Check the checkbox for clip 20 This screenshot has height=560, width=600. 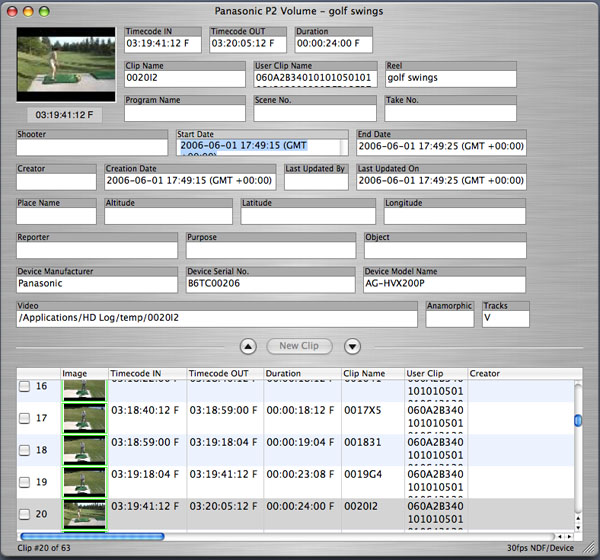pyautogui.click(x=24, y=514)
